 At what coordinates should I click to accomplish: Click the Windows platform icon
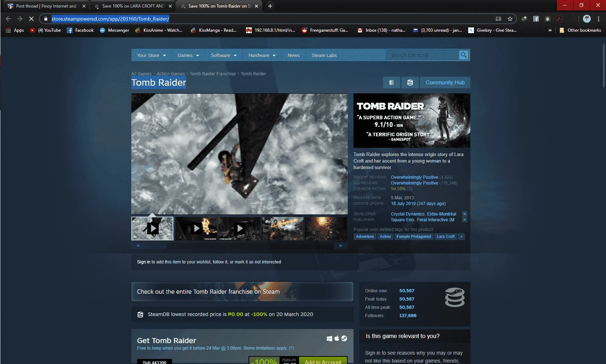pos(329,338)
